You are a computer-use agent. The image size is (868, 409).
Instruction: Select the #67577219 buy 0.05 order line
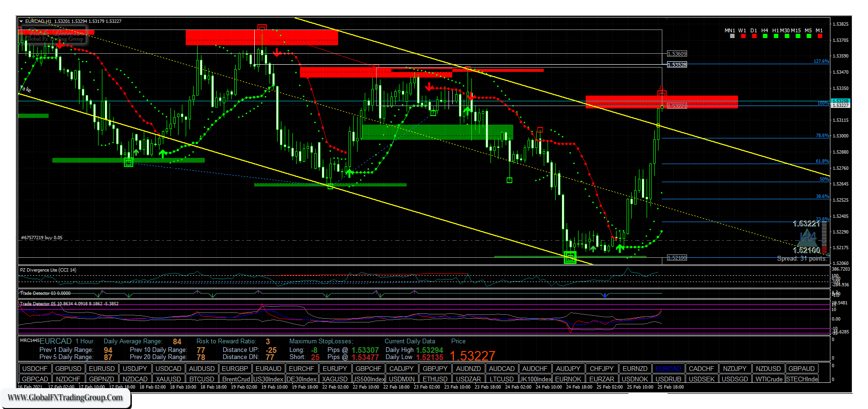point(42,238)
